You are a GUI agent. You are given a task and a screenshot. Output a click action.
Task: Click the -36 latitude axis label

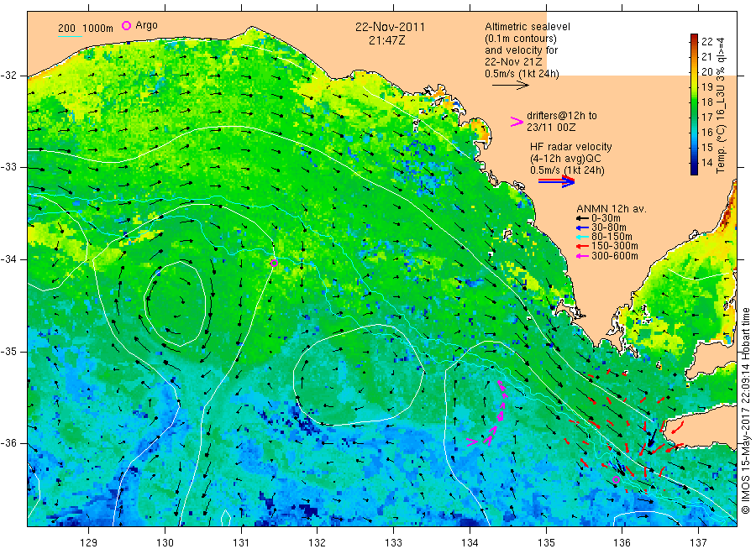tap(9, 443)
